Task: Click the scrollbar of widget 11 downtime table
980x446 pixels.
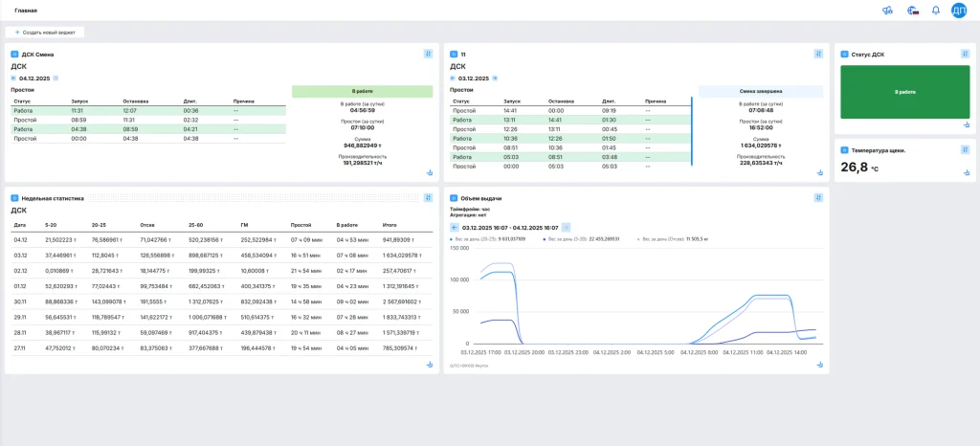Action: 692,130
